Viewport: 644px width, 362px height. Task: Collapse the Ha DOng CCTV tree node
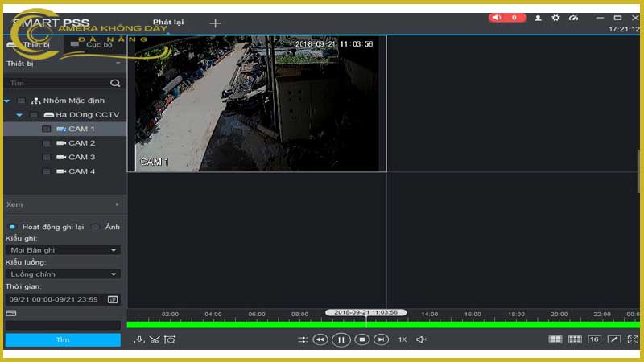tap(19, 115)
